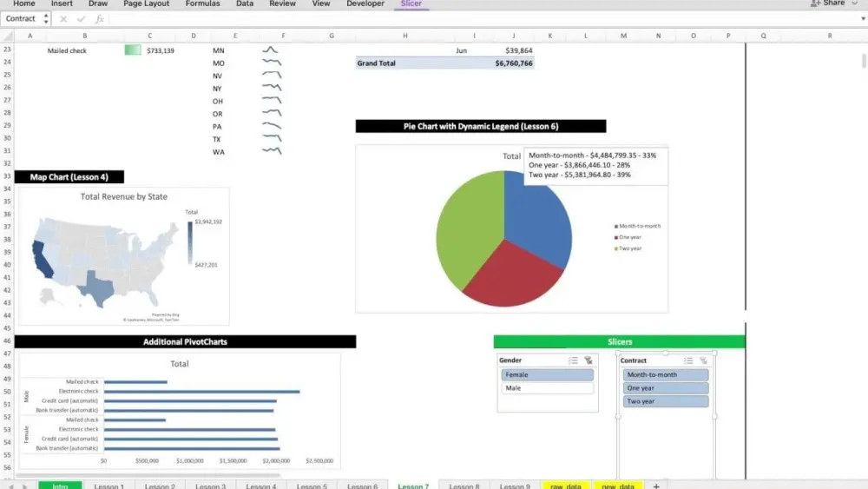Switch to the Lesson 6 sheet

pyautogui.click(x=363, y=486)
